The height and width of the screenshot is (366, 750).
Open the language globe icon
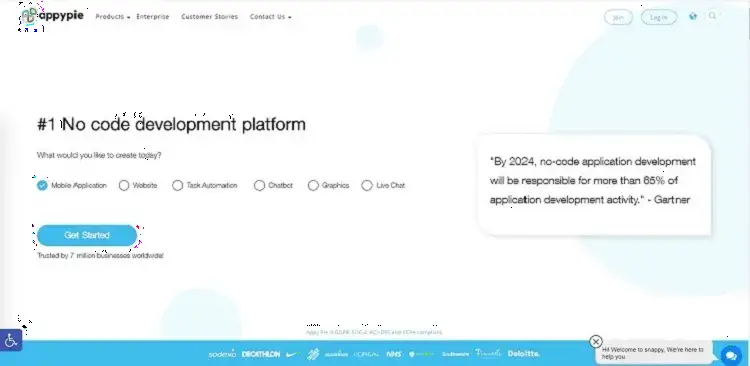coord(693,16)
